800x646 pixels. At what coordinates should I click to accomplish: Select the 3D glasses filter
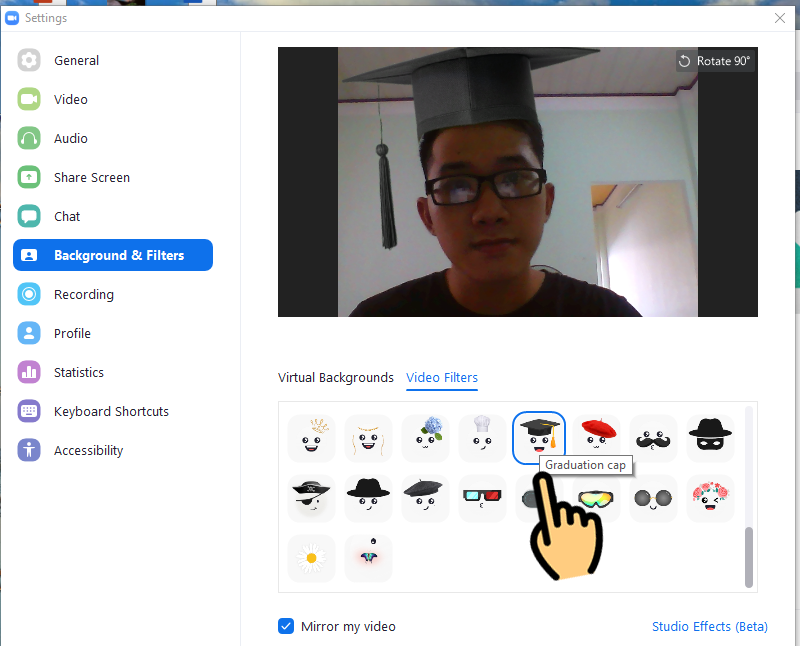[x=482, y=497]
